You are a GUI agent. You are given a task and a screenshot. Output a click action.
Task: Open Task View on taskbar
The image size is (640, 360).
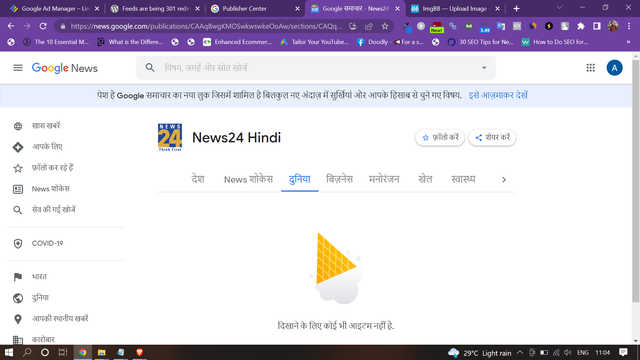click(x=62, y=352)
